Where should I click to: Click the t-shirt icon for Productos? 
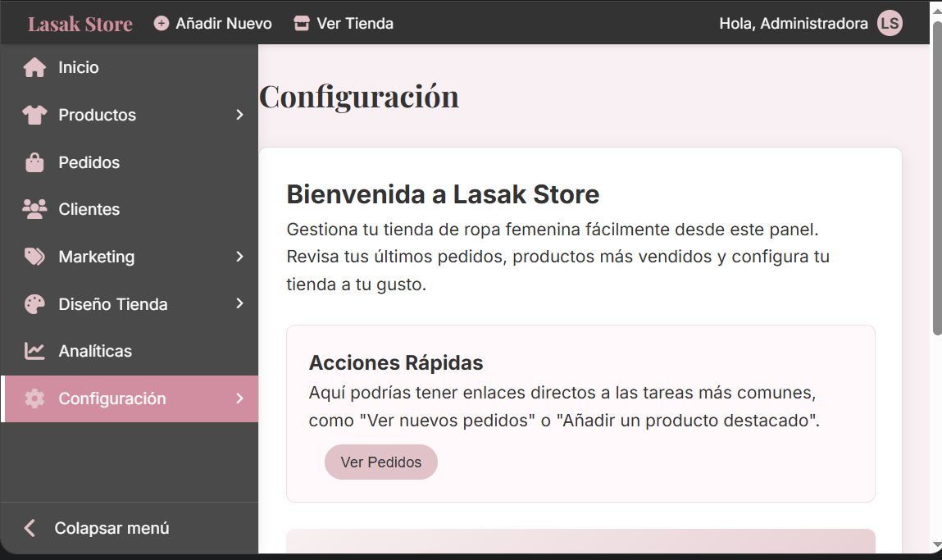coord(34,116)
